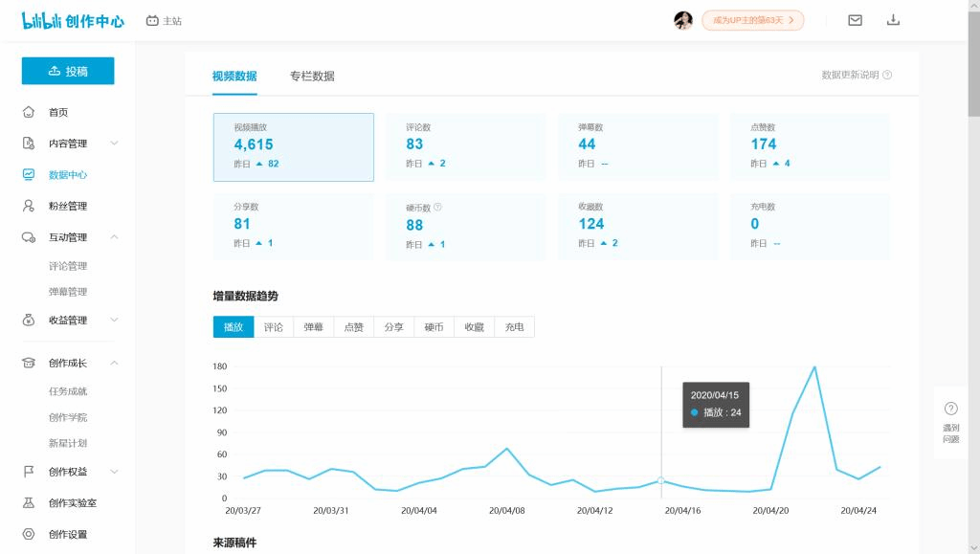Switch to the 专栏数据 tab

312,77
